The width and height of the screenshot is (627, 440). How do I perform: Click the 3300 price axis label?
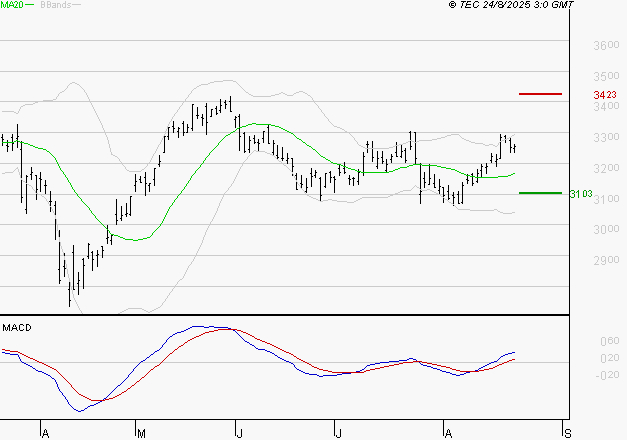click(606, 138)
